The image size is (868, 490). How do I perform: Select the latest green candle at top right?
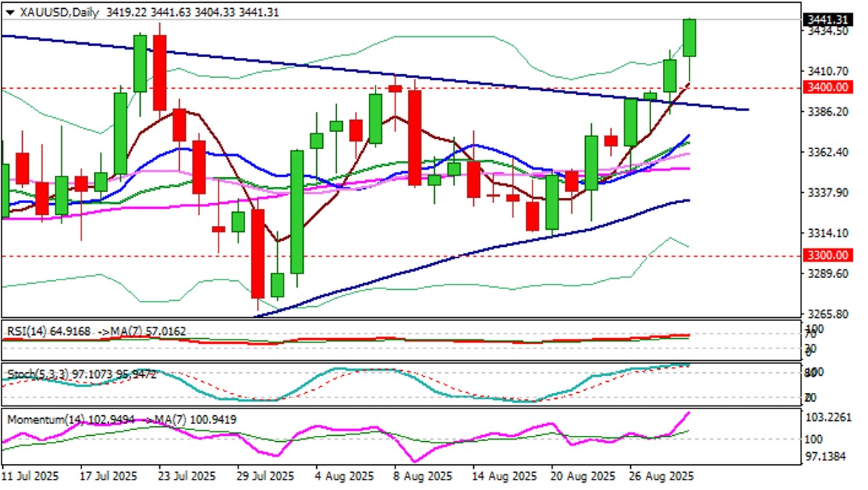coord(690,39)
